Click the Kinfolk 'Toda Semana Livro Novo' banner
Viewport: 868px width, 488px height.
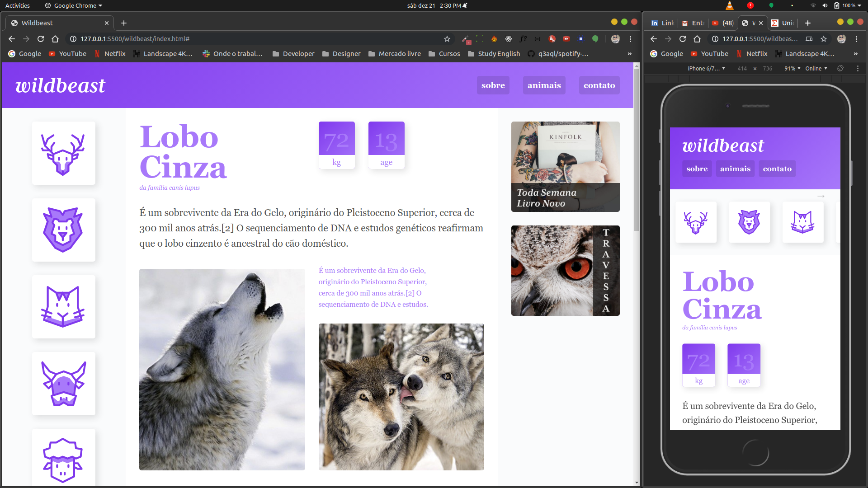click(x=565, y=166)
